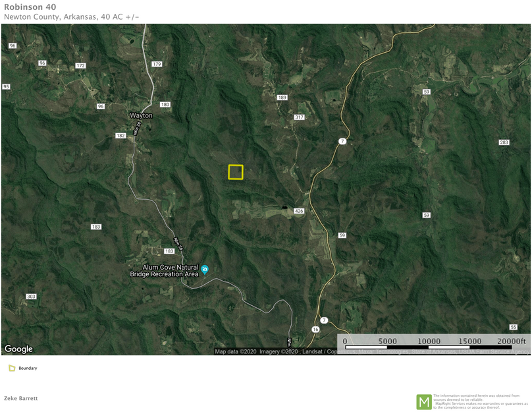Select the Wayton town label
Screen dimensions: 532x412
tap(140, 115)
